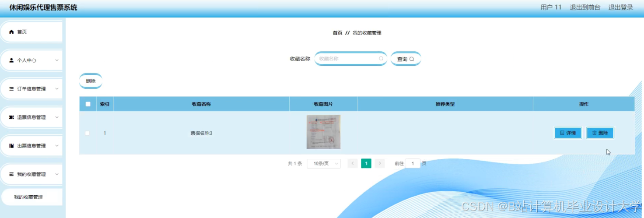Image resolution: width=644 pixels, height=218 pixels.
Task: Click the 共 1 条 total count text
Action: coord(295,164)
